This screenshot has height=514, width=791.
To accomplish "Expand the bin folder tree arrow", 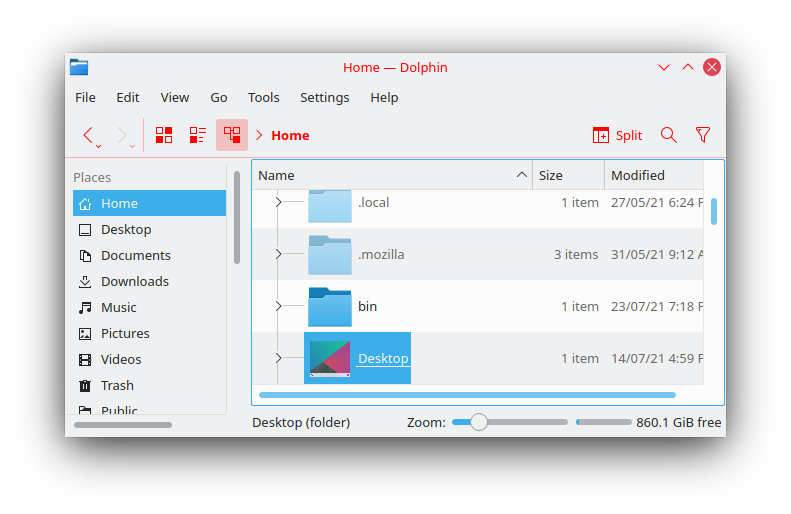I will click(x=278, y=306).
